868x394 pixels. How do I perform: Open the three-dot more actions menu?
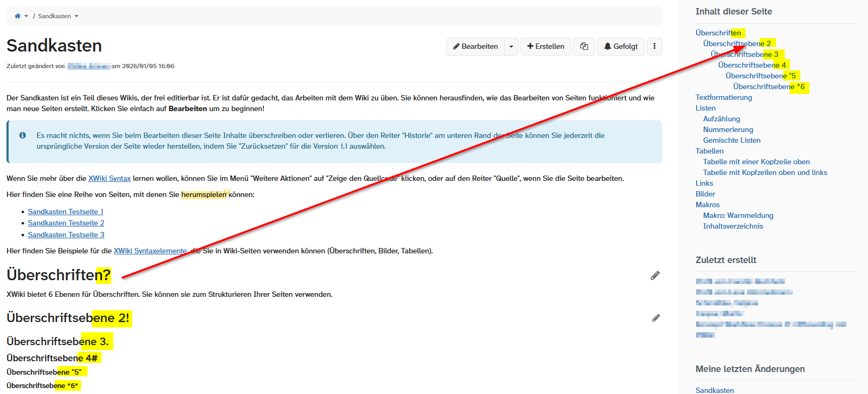[x=654, y=47]
